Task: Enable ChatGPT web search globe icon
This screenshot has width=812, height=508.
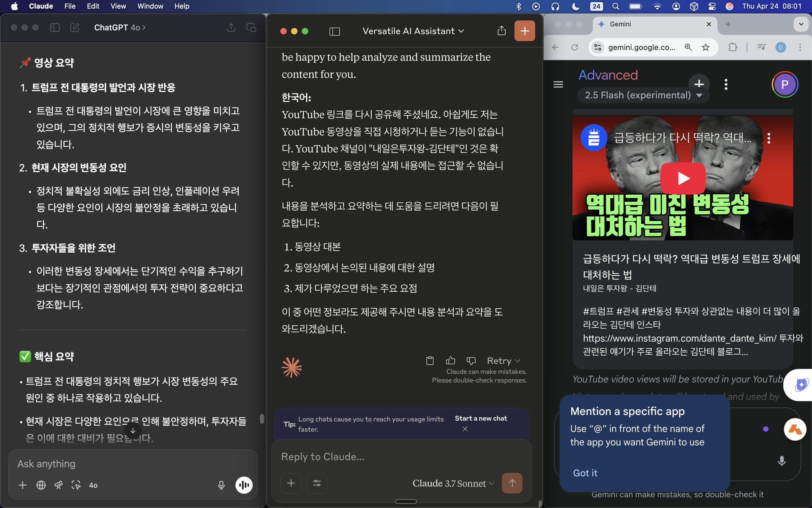Action: (41, 485)
